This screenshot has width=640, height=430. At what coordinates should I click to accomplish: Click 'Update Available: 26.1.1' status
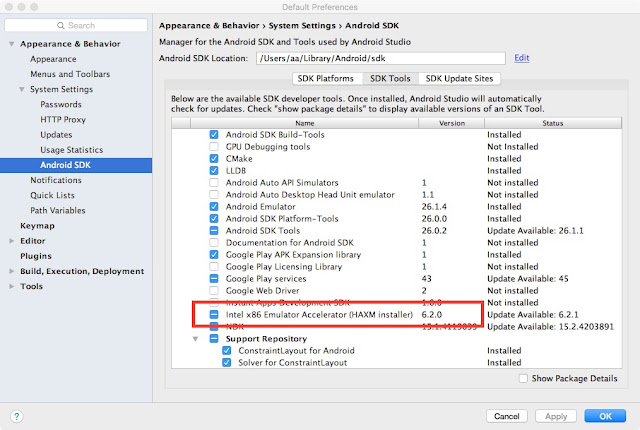coord(535,231)
